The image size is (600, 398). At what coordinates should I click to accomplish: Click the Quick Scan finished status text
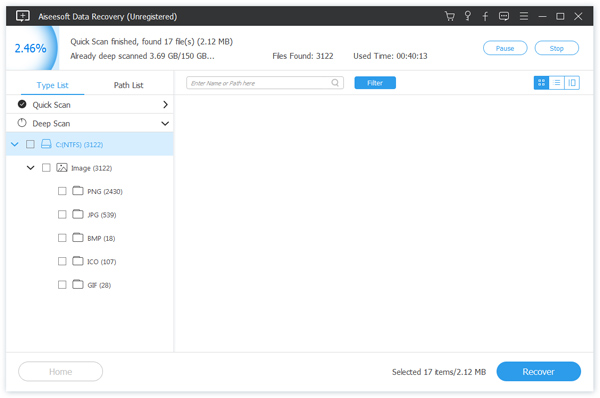coord(152,41)
